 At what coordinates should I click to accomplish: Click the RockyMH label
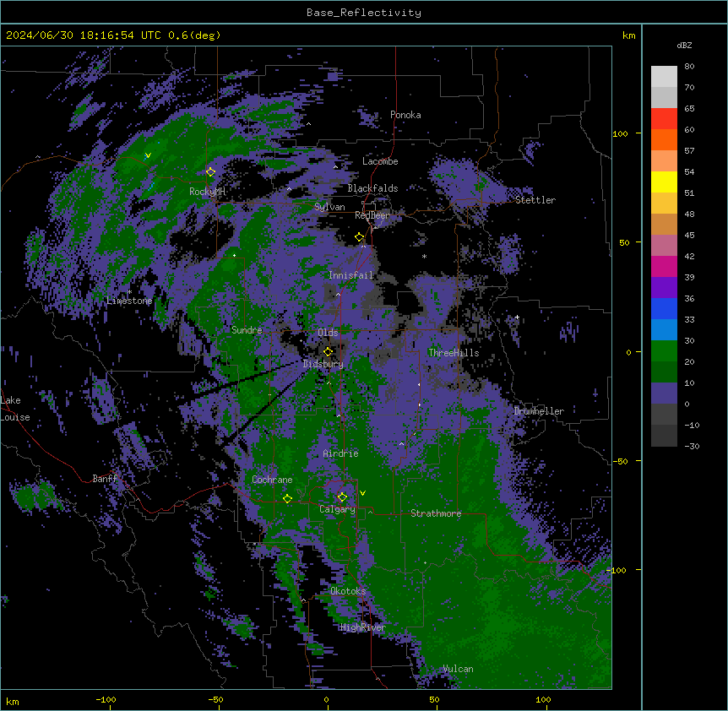pos(207,192)
